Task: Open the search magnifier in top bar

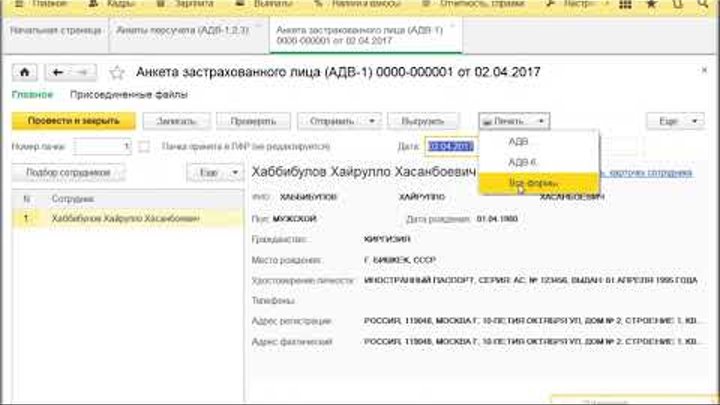Action: click(x=703, y=4)
